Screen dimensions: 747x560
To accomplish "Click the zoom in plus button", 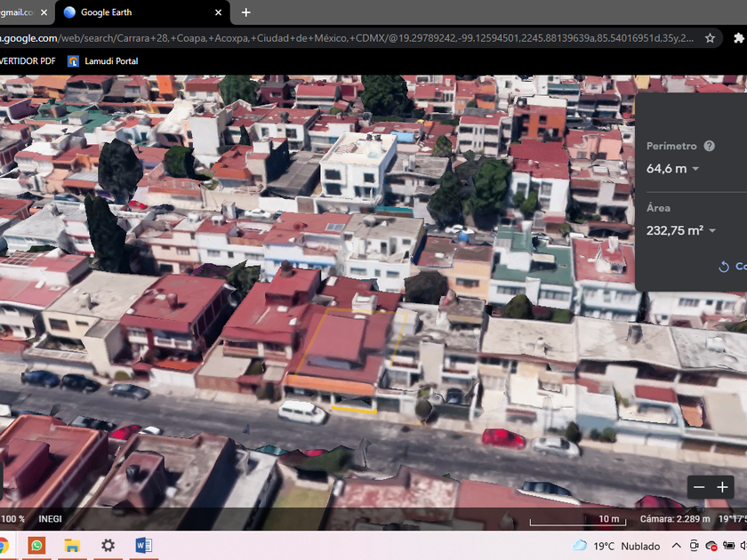I will (722, 487).
